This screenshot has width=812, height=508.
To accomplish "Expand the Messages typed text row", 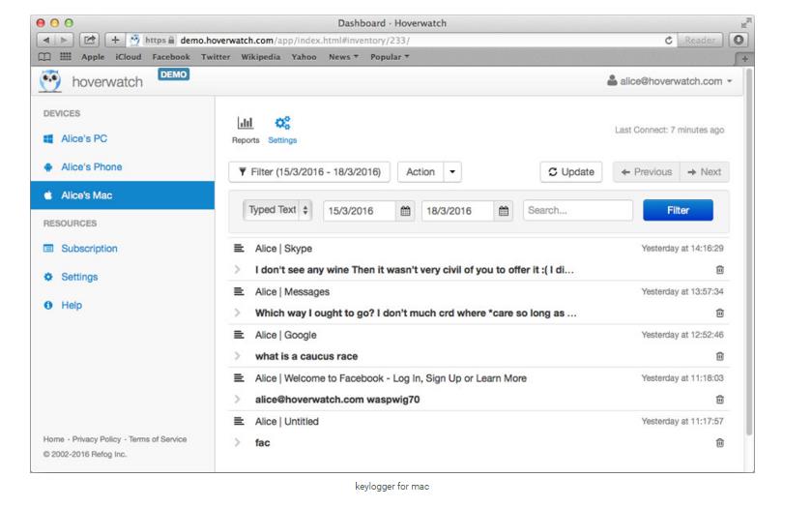I will pos(237,313).
